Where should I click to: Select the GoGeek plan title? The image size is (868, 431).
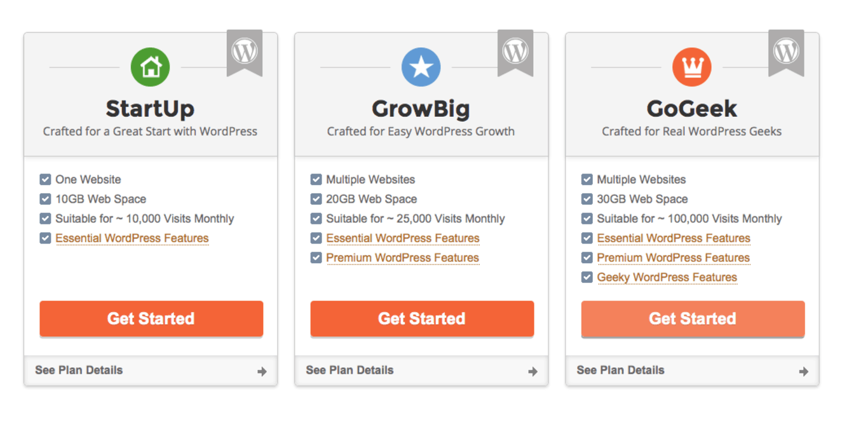point(692,109)
